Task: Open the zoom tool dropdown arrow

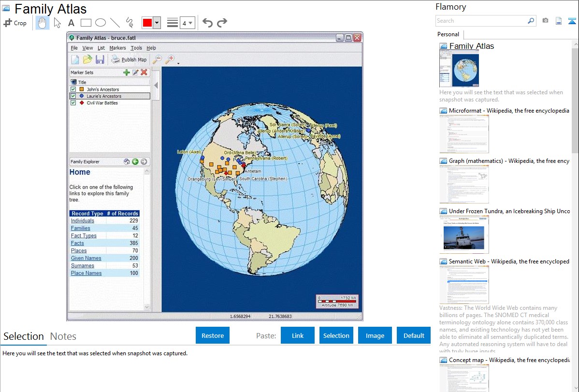Action: pyautogui.click(x=178, y=63)
